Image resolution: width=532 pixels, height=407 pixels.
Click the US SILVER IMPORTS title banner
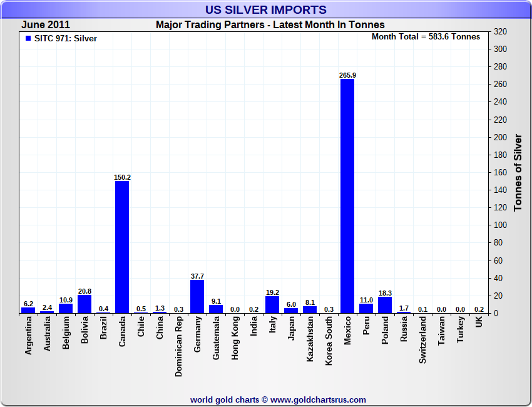266,9
